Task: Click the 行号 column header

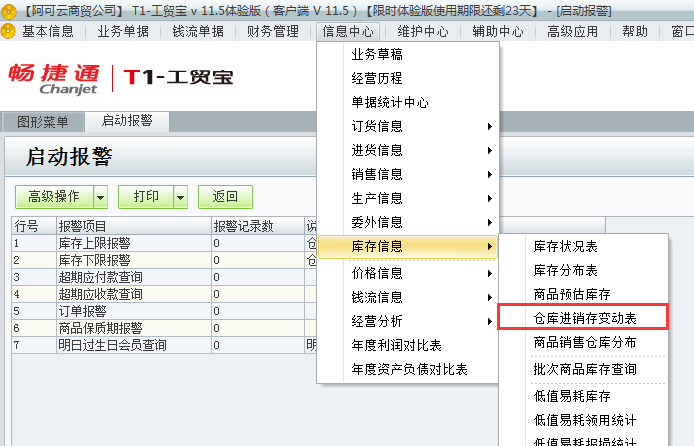Action: tap(34, 226)
